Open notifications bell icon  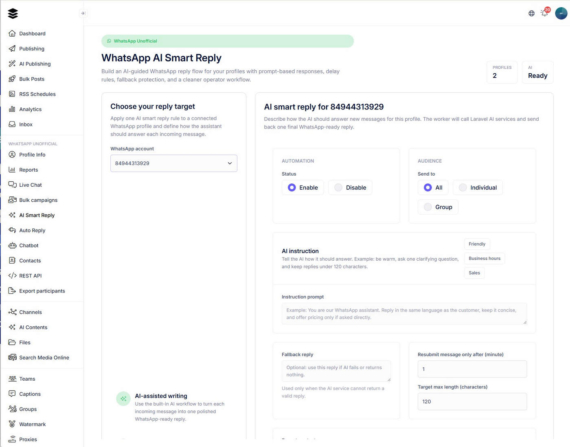pos(545,13)
